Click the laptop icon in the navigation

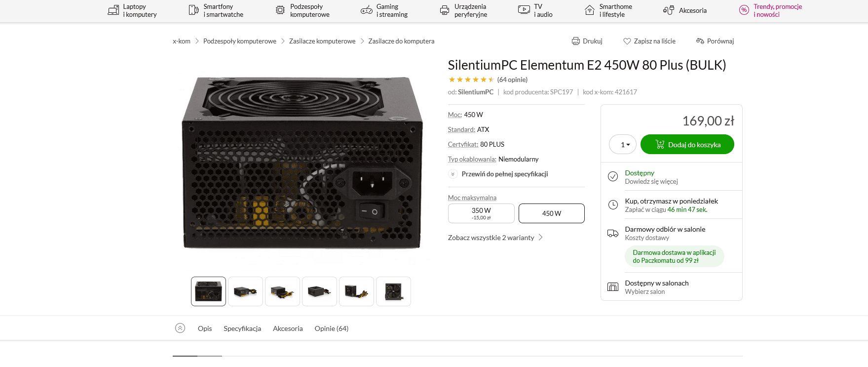tap(113, 10)
